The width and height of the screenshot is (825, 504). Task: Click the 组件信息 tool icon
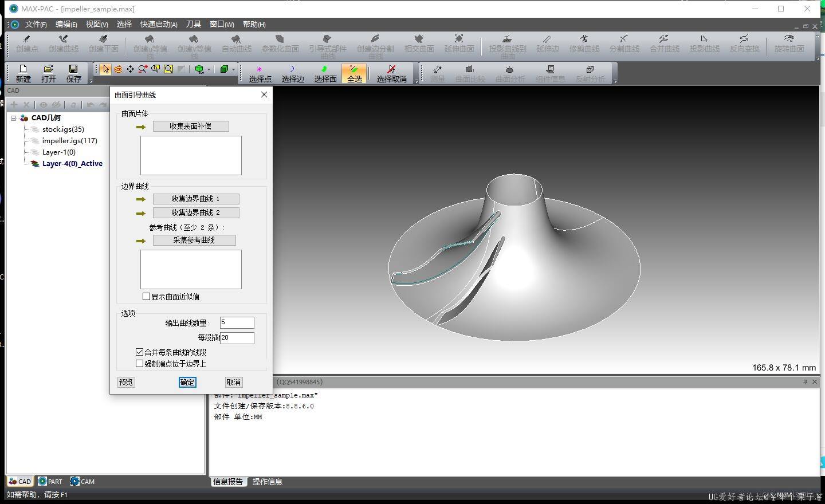pos(551,69)
